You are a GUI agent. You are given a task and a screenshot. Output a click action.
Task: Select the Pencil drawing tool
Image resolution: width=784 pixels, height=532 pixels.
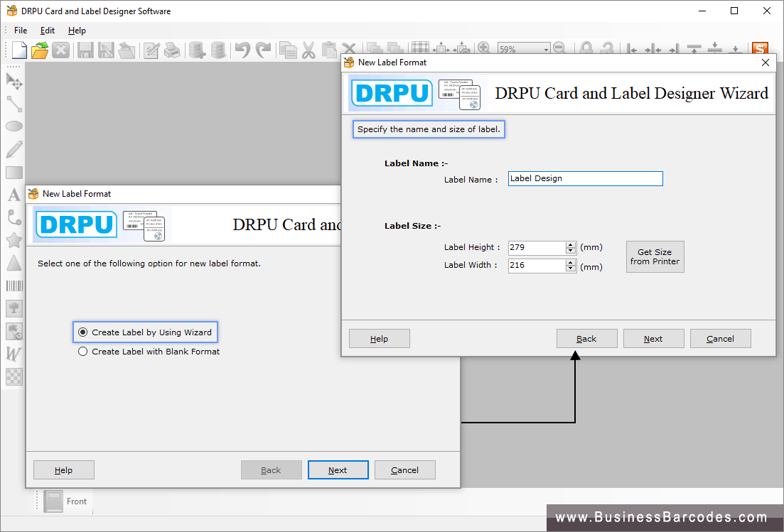pos(14,149)
